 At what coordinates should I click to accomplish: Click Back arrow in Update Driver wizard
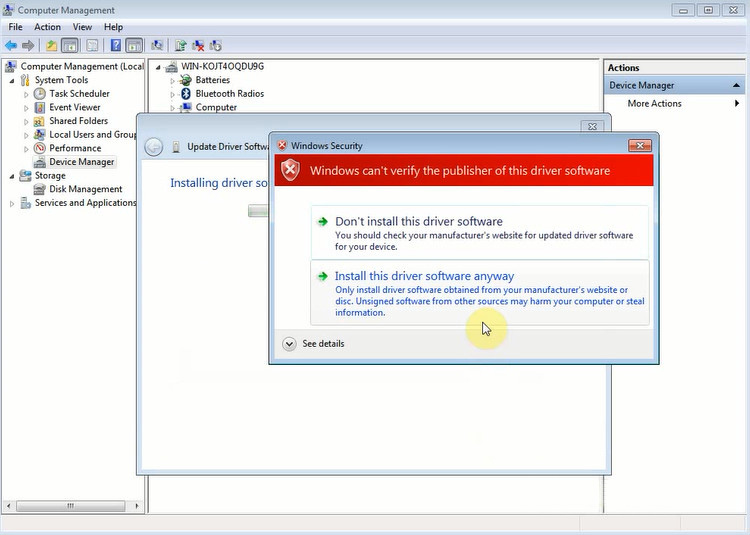154,147
